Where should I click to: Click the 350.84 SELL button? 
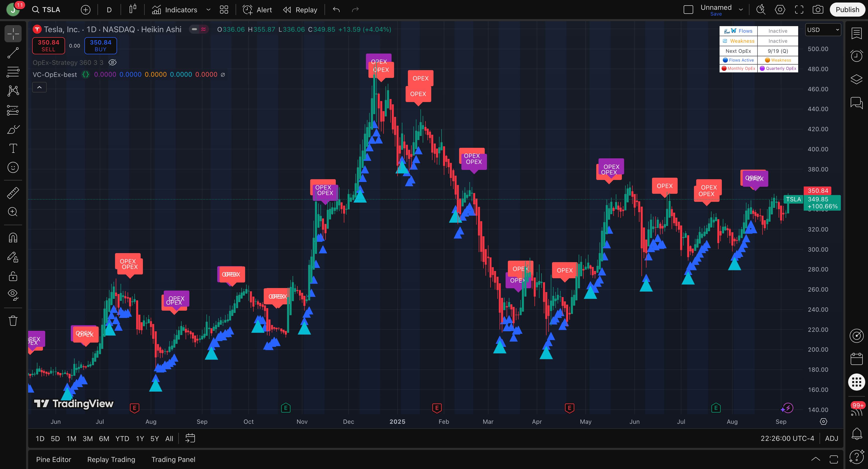pos(48,45)
